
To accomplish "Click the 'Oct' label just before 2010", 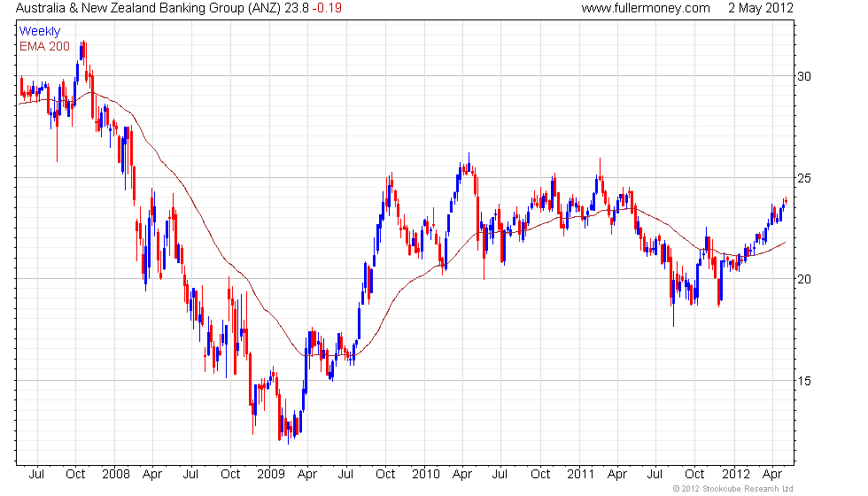I will click(x=385, y=475).
